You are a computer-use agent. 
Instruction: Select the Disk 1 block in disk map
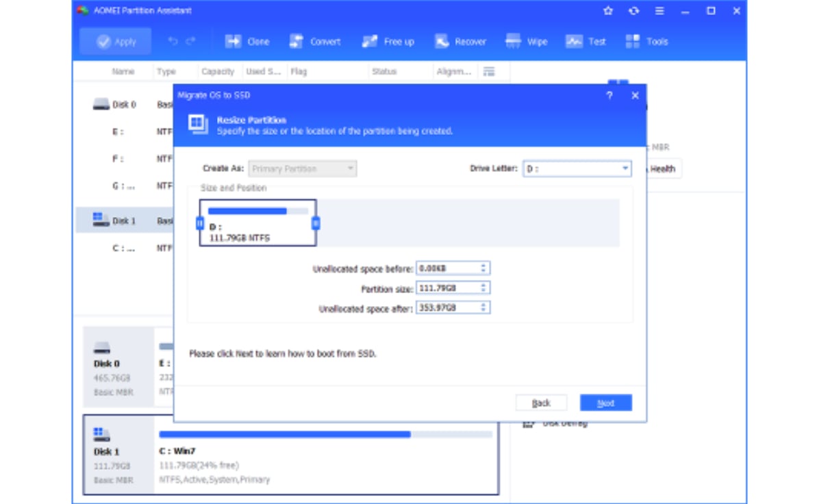pos(118,455)
